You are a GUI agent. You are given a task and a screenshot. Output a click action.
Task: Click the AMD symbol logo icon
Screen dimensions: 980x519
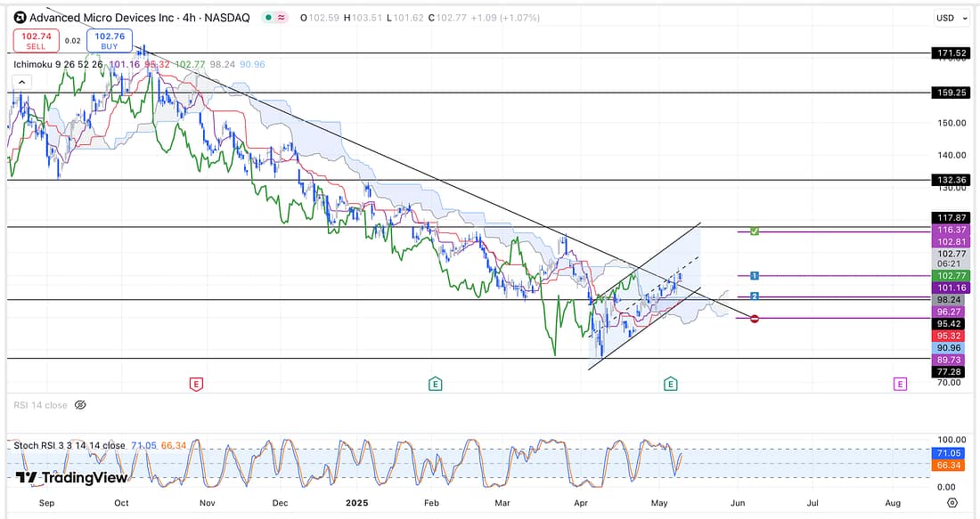pyautogui.click(x=19, y=18)
